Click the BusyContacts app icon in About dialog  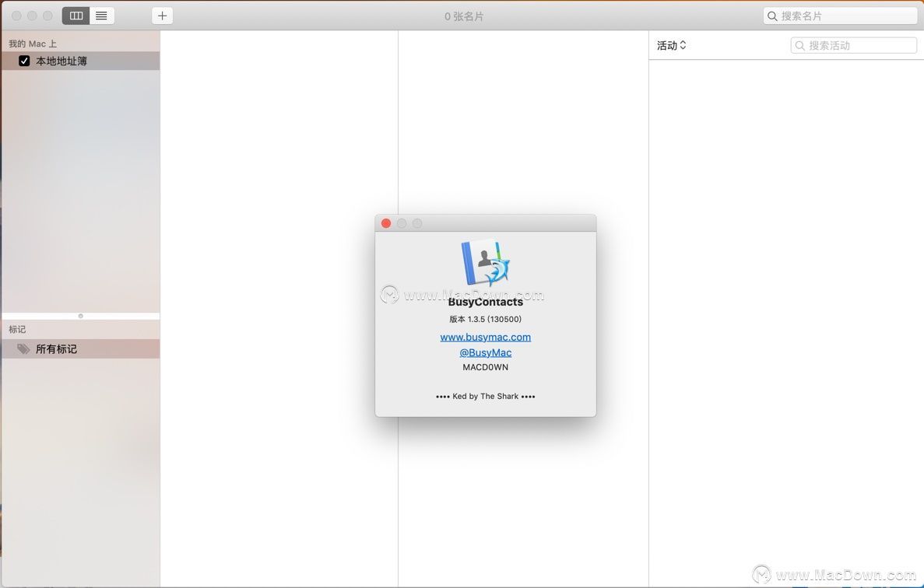point(485,262)
